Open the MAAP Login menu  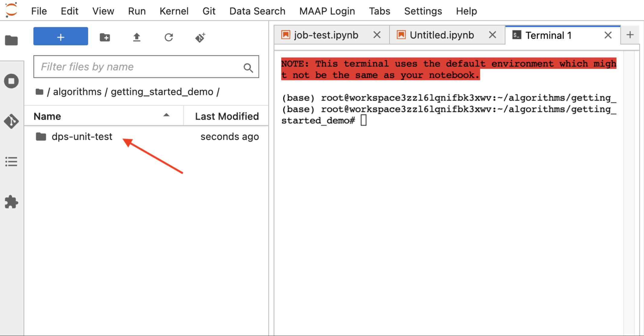327,11
